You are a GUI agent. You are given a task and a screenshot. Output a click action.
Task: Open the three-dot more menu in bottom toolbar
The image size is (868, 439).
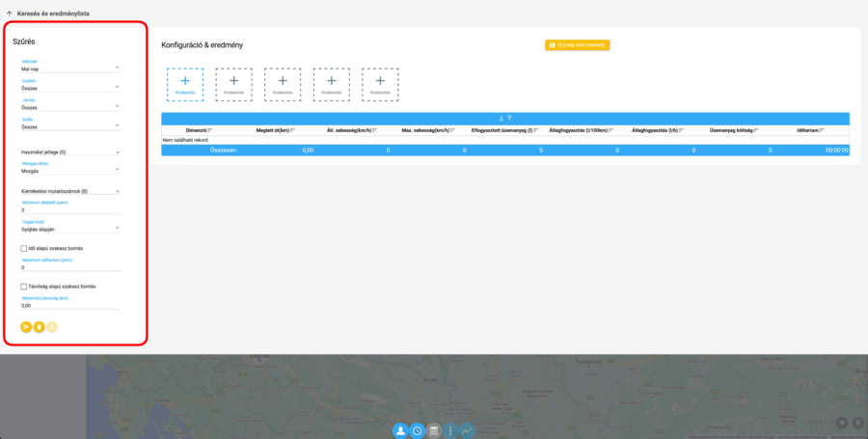coord(450,430)
